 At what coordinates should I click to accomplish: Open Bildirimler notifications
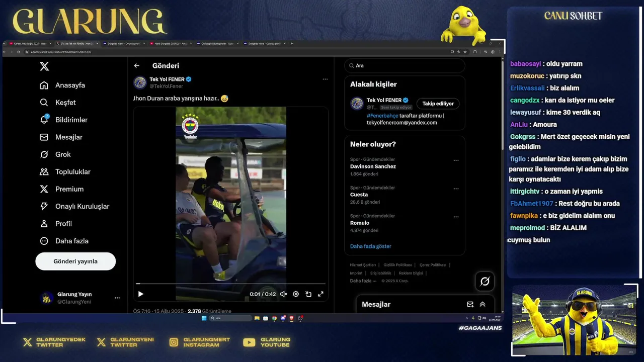pyautogui.click(x=63, y=120)
